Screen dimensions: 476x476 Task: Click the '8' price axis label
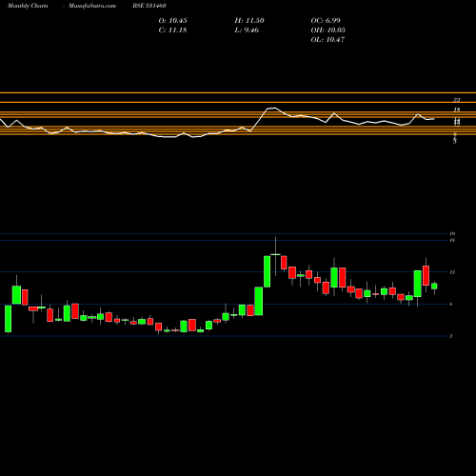coord(451,305)
